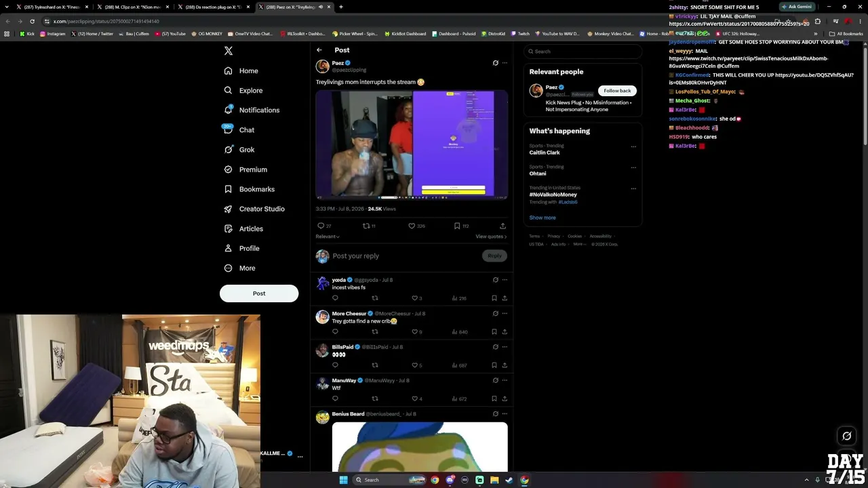This screenshot has height=488, width=868.
Task: Open a new browser tab
Action: pyautogui.click(x=340, y=7)
